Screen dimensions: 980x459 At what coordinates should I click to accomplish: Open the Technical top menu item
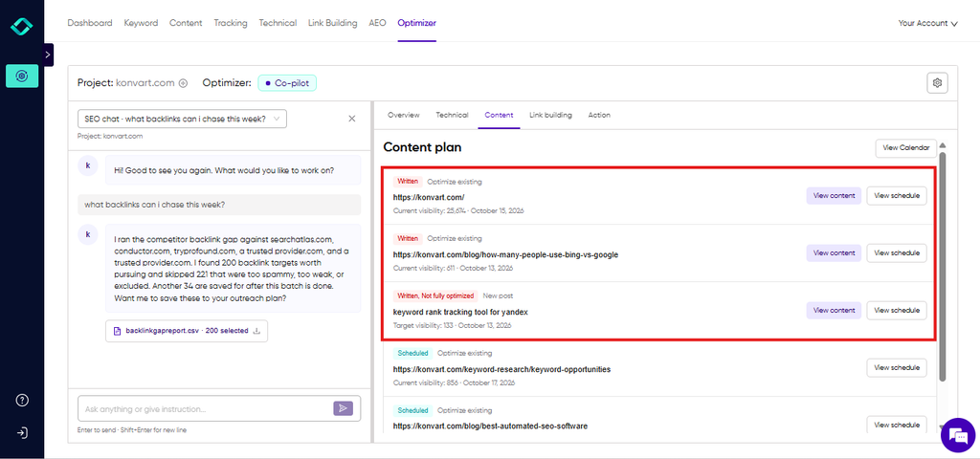click(278, 23)
